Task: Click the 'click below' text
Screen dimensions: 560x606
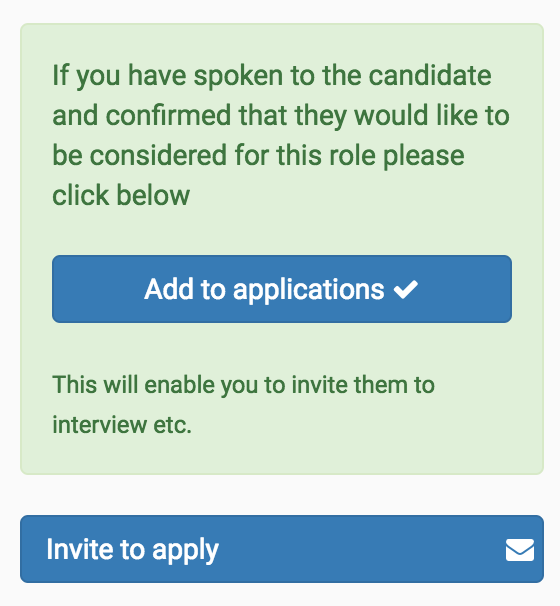Action: click(x=121, y=196)
